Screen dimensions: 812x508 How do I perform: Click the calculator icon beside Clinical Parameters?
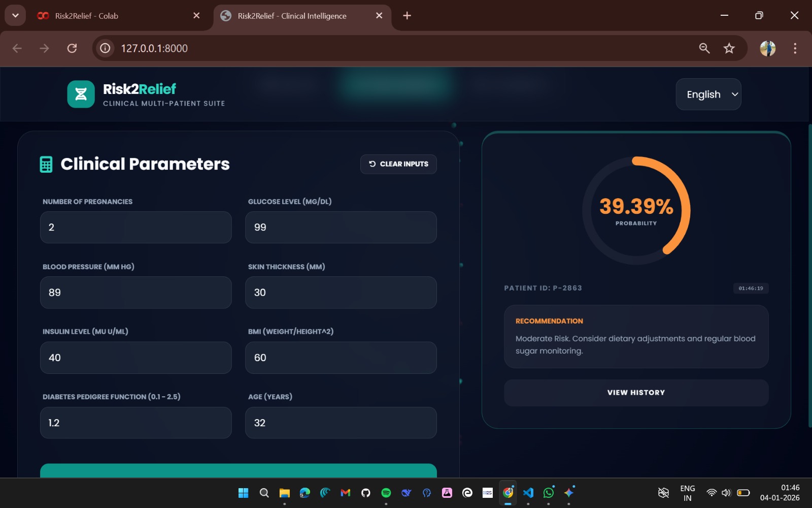point(46,164)
